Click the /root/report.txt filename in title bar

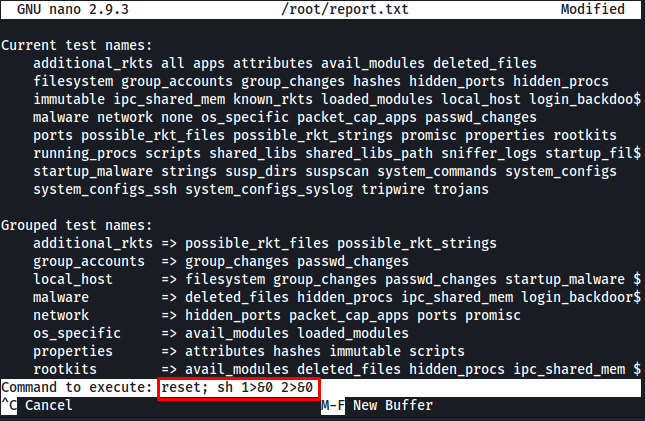[x=345, y=9]
